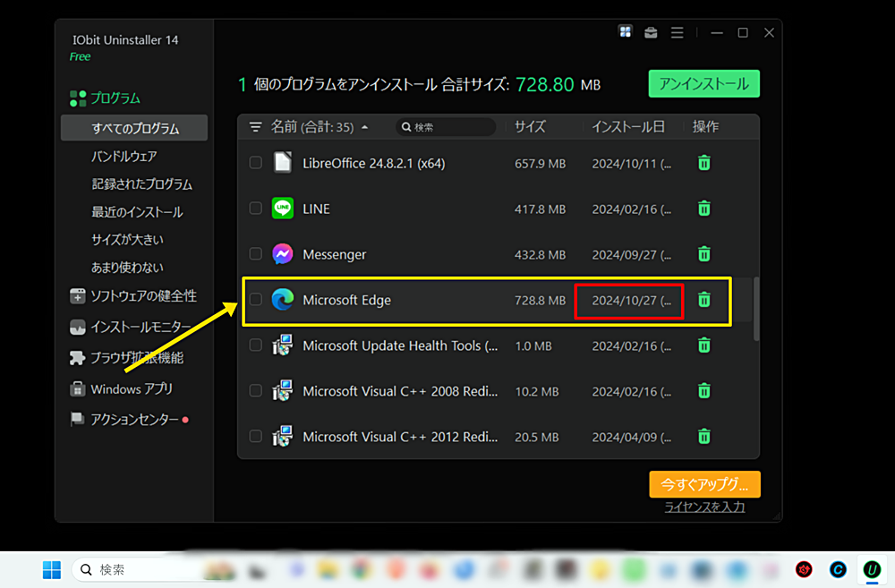Click the green LINE app icon
Image resolution: width=895 pixels, height=588 pixels.
[x=283, y=209]
